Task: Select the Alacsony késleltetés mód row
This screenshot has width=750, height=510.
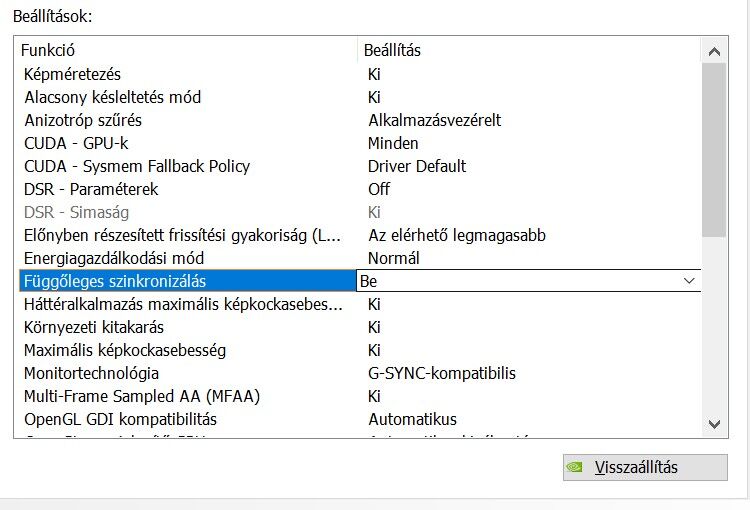Action: click(112, 97)
